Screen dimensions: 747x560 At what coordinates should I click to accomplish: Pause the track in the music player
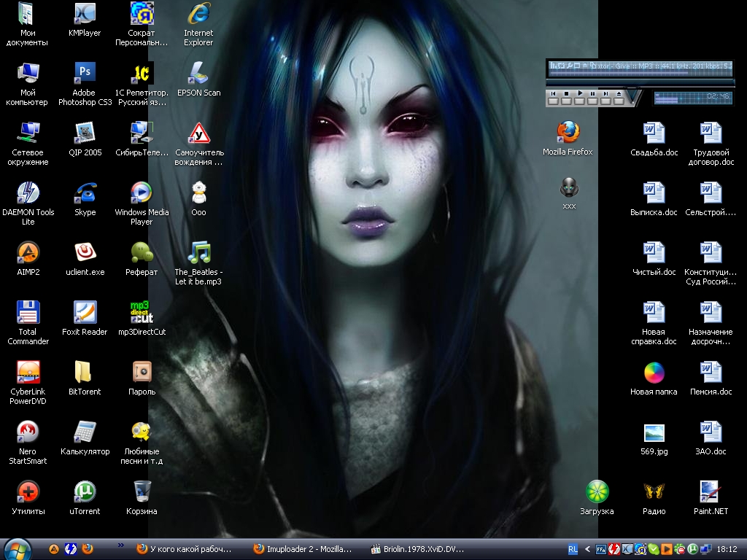(x=593, y=94)
